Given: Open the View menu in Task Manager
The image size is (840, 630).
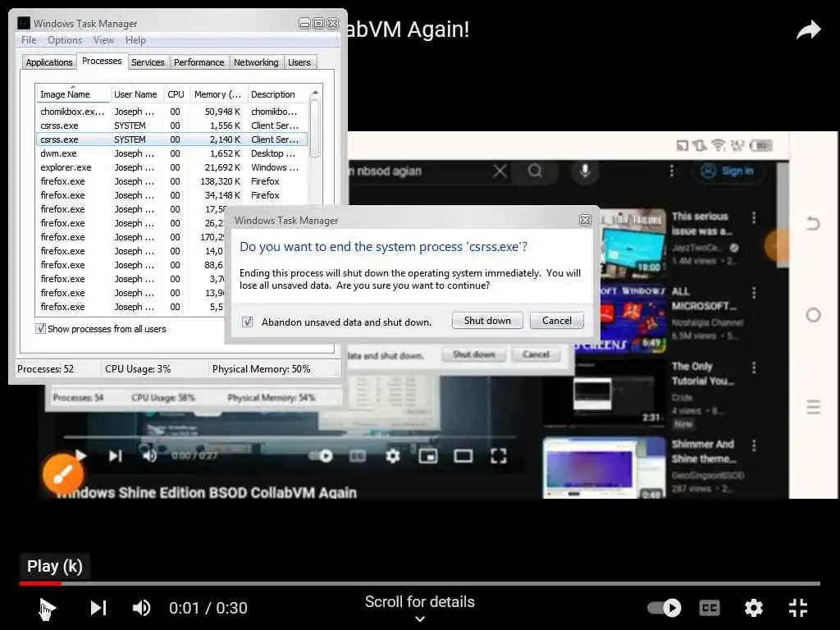Looking at the screenshot, I should (x=103, y=40).
